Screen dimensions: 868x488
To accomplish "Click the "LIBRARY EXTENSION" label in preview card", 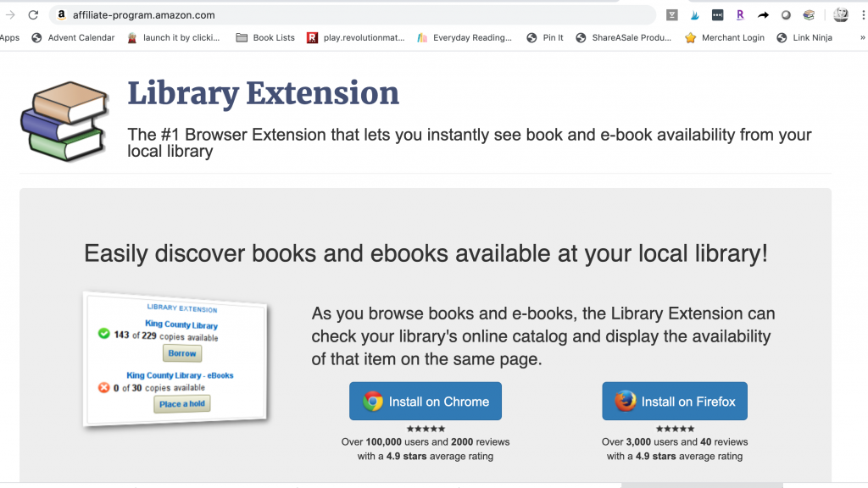I will coord(182,308).
